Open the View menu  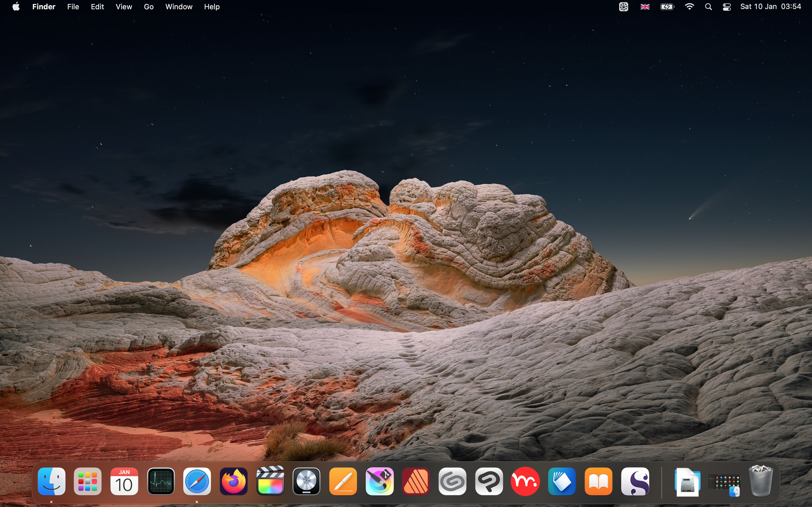[x=123, y=7]
